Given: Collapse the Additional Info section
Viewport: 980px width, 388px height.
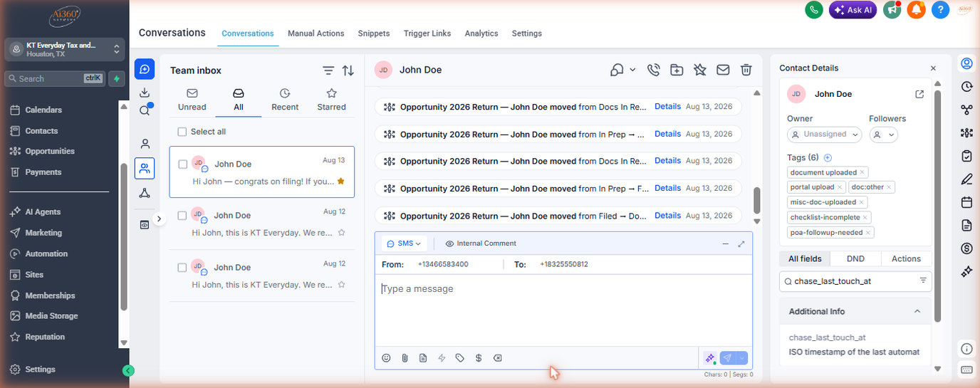Looking at the screenshot, I should (917, 312).
